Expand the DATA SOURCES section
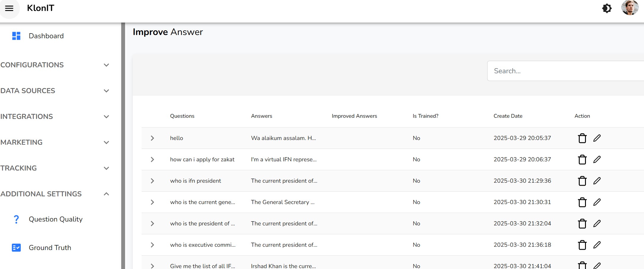 point(106,91)
